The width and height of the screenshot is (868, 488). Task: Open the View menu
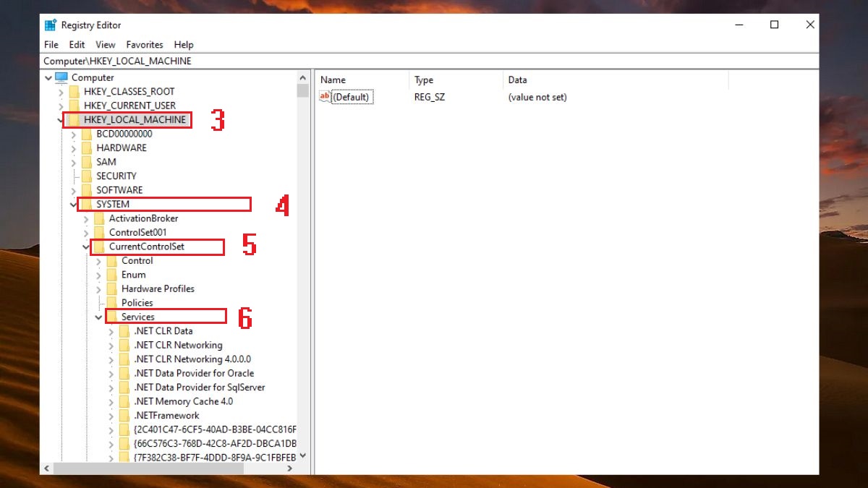tap(106, 45)
